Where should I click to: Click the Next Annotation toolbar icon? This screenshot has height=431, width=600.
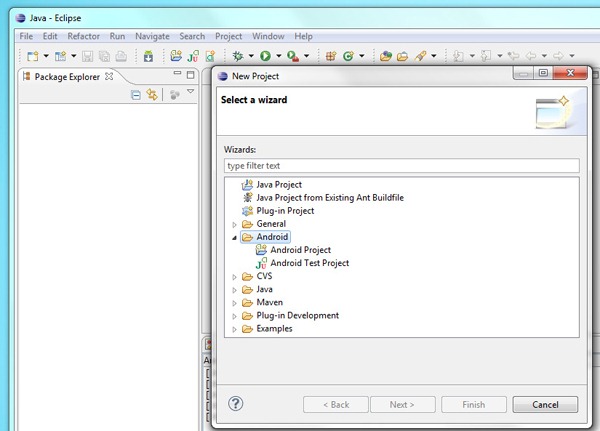click(x=458, y=56)
